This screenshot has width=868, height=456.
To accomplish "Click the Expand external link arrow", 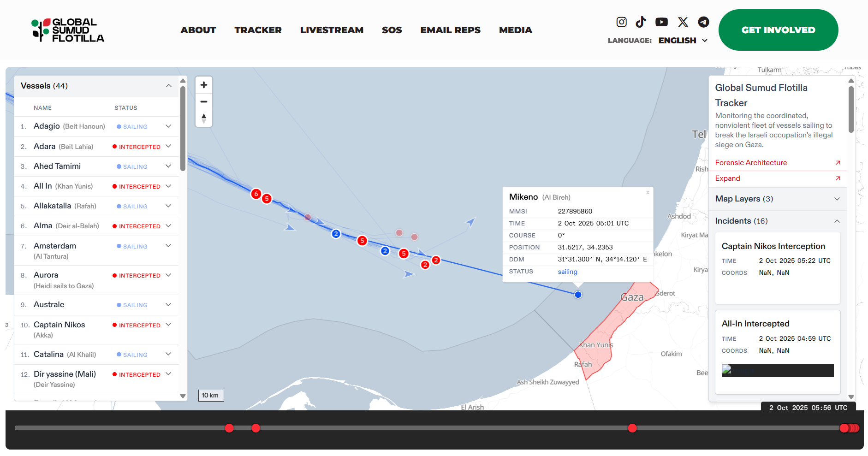I will 838,178.
